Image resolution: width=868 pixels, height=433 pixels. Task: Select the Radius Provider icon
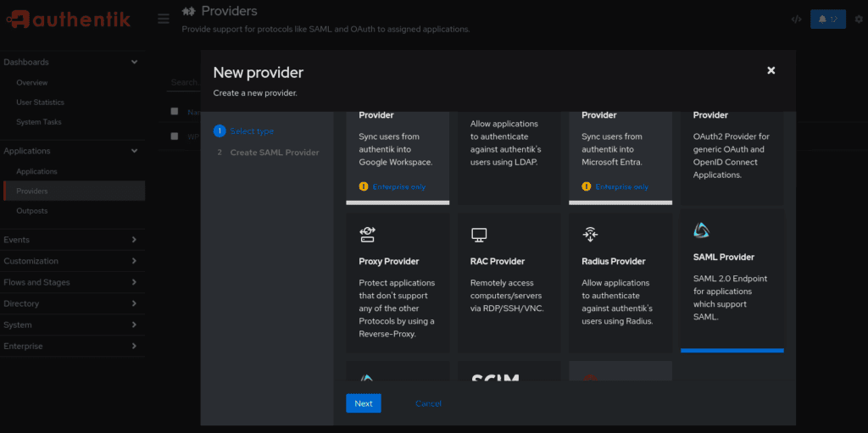pyautogui.click(x=590, y=234)
